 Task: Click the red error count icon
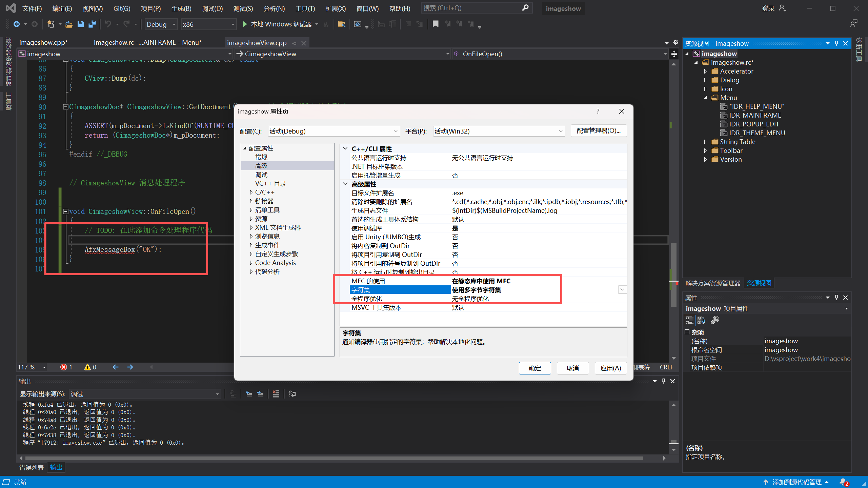(63, 367)
